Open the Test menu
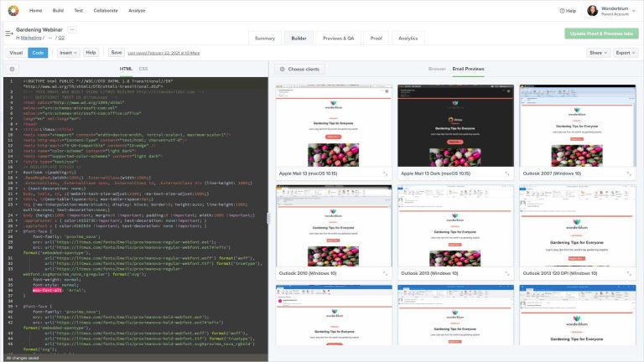The image size is (644, 362). (x=79, y=11)
